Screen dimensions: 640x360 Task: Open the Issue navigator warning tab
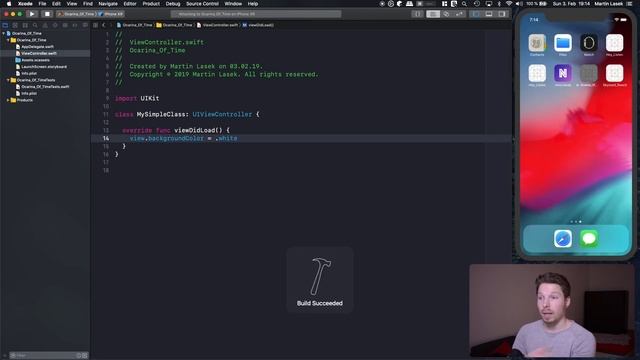(x=45, y=25)
